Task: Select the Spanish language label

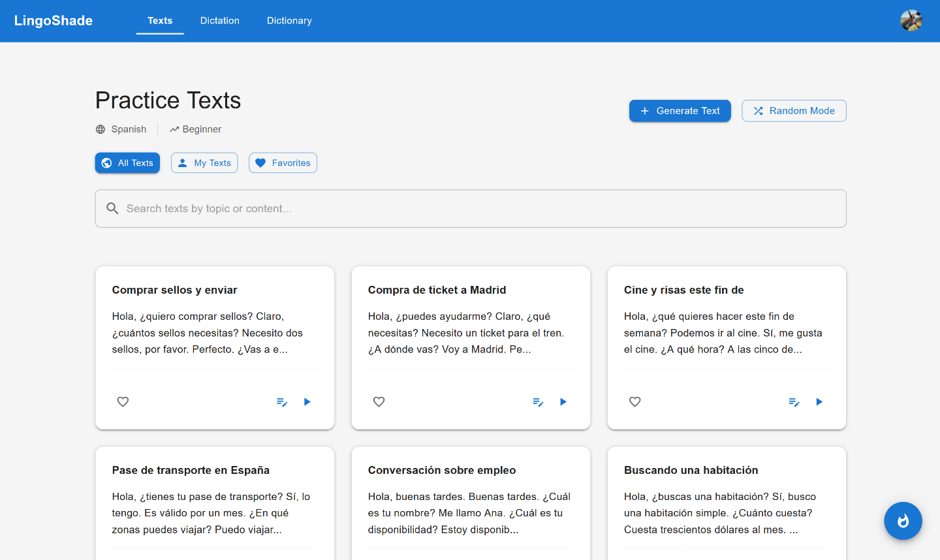Action: [x=129, y=129]
